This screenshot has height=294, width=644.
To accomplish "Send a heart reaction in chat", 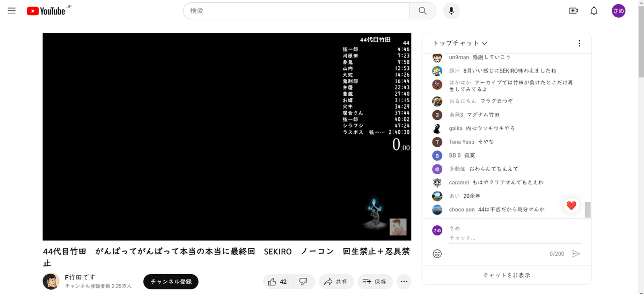I will tap(571, 205).
